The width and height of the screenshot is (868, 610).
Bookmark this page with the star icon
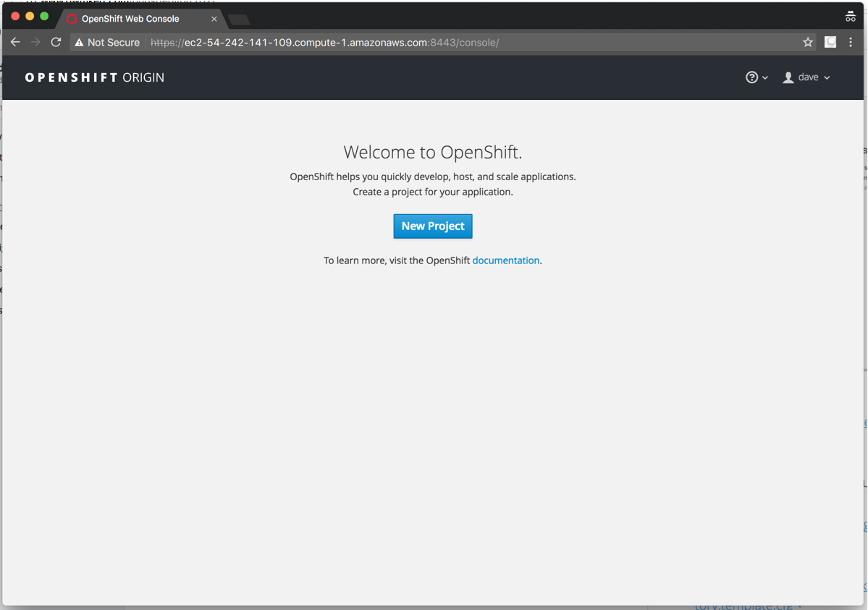tap(808, 42)
